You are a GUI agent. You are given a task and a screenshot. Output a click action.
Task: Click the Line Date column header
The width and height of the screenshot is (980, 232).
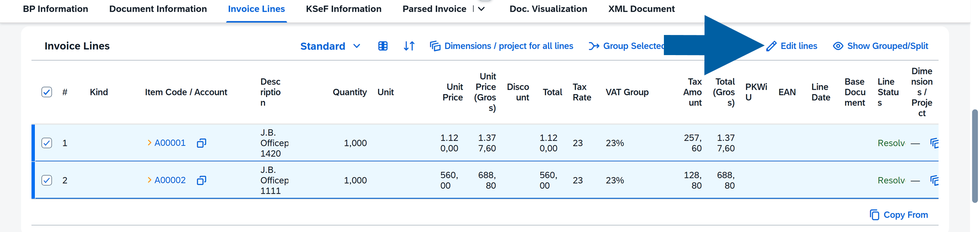tap(821, 92)
